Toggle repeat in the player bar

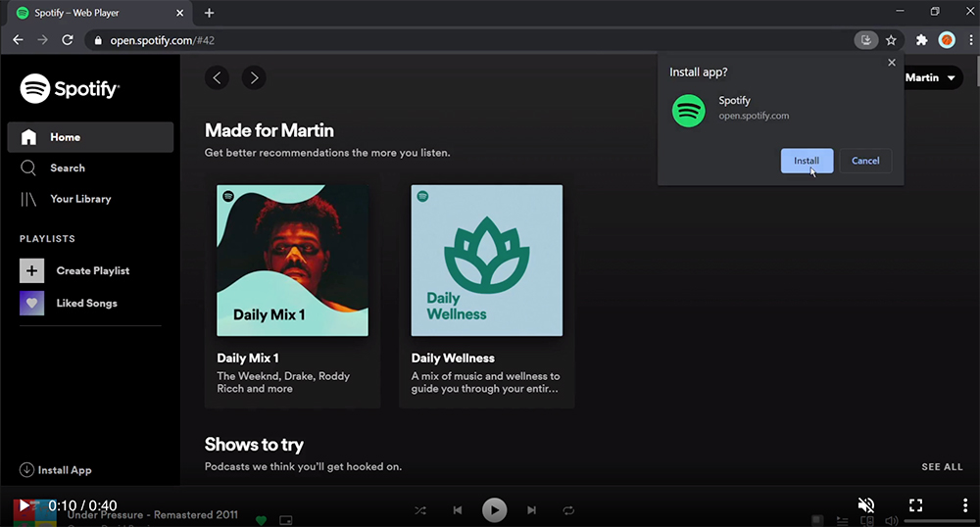point(568,510)
